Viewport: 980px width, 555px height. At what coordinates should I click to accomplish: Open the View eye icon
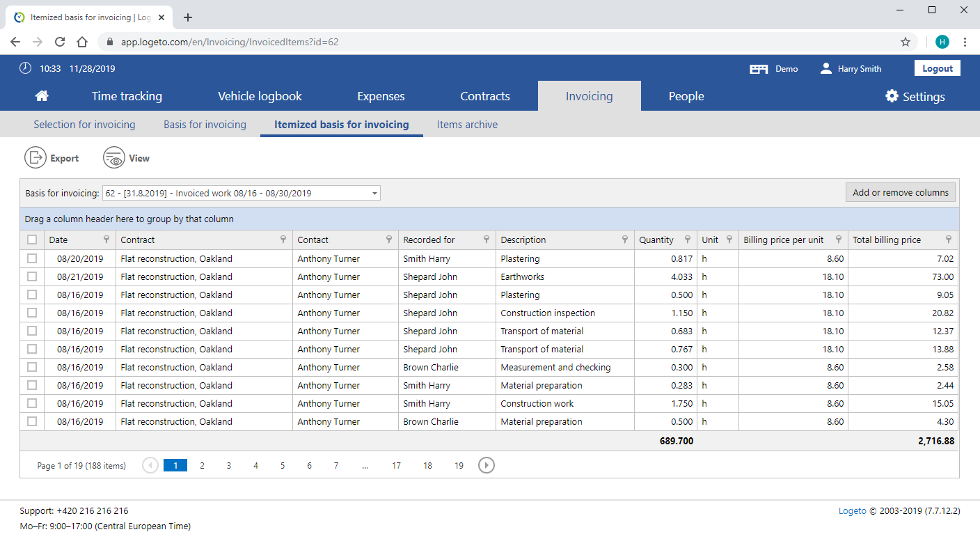click(114, 158)
